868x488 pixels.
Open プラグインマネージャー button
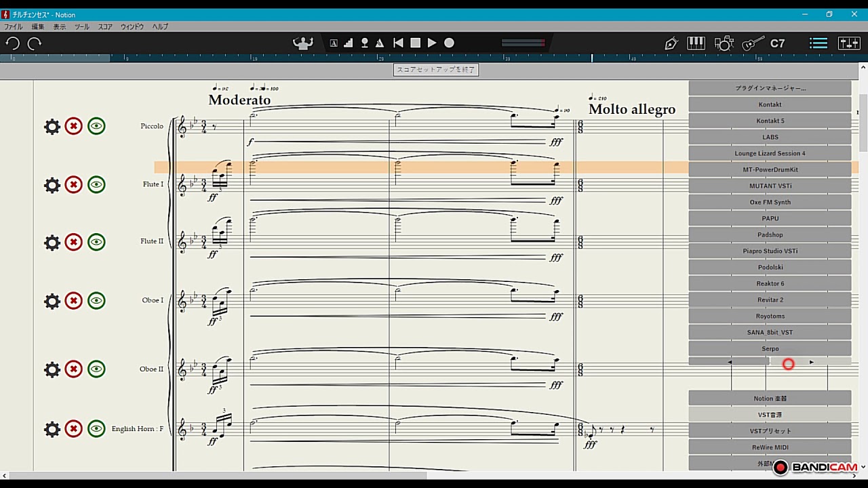tap(770, 88)
